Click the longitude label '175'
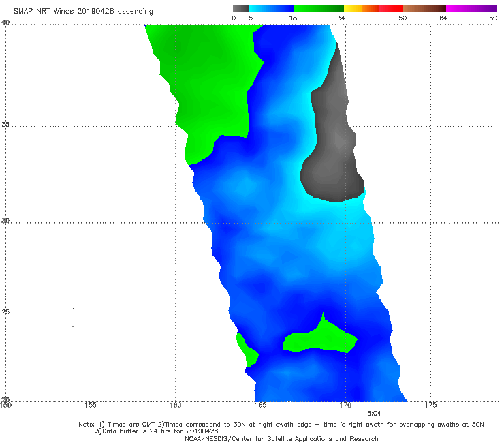The height and width of the screenshot is (443, 504). click(x=430, y=405)
